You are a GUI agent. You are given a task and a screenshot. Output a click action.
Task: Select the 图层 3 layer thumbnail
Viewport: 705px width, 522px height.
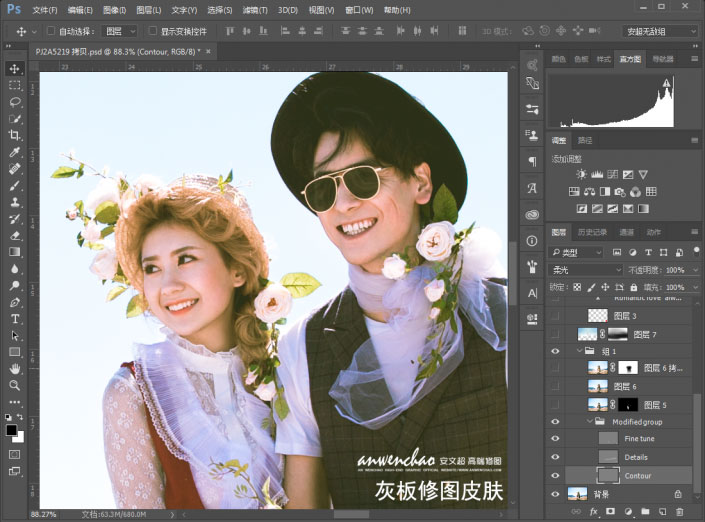598,316
